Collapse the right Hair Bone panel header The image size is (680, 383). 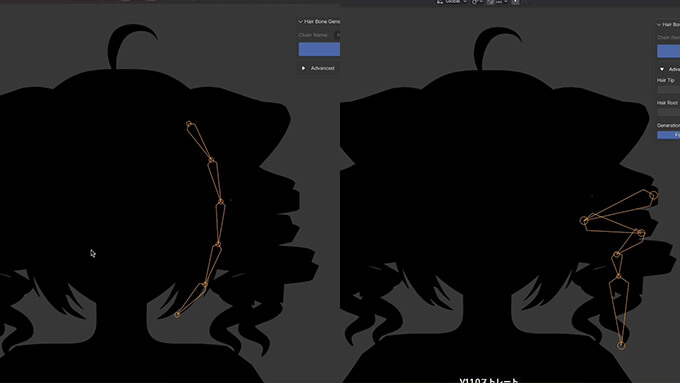(x=668, y=24)
